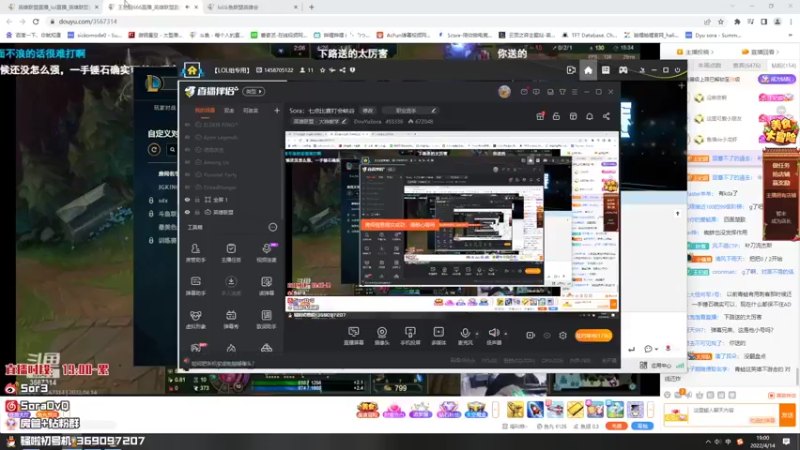Toggle the eye preview icon beside gear
This screenshot has width=800, height=450.
[x=547, y=336]
